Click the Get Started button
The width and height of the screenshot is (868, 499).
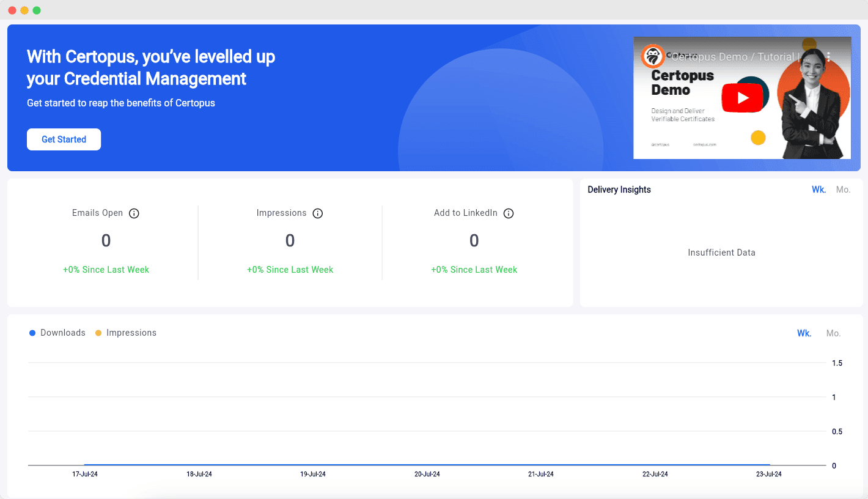point(64,139)
